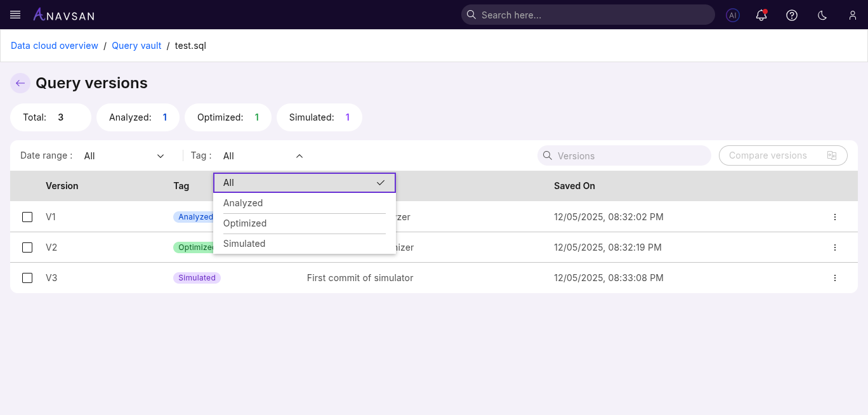Viewport: 868px width, 415px height.
Task: Open the hamburger menu icon
Action: (x=15, y=15)
